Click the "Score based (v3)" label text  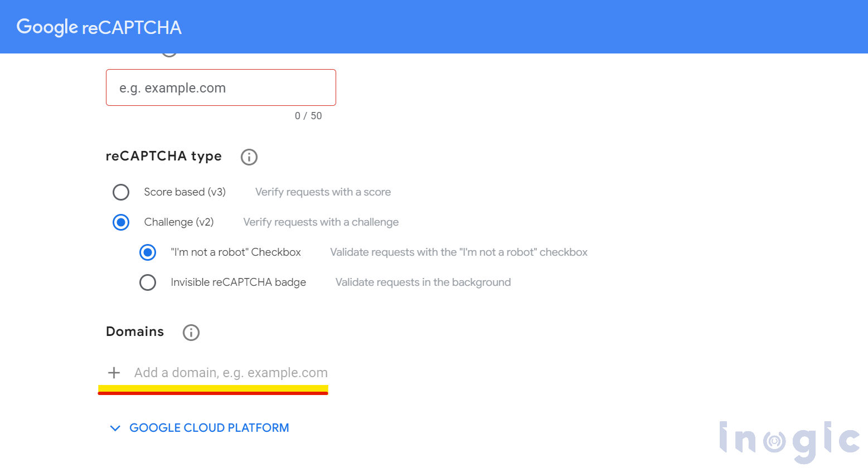coord(185,192)
